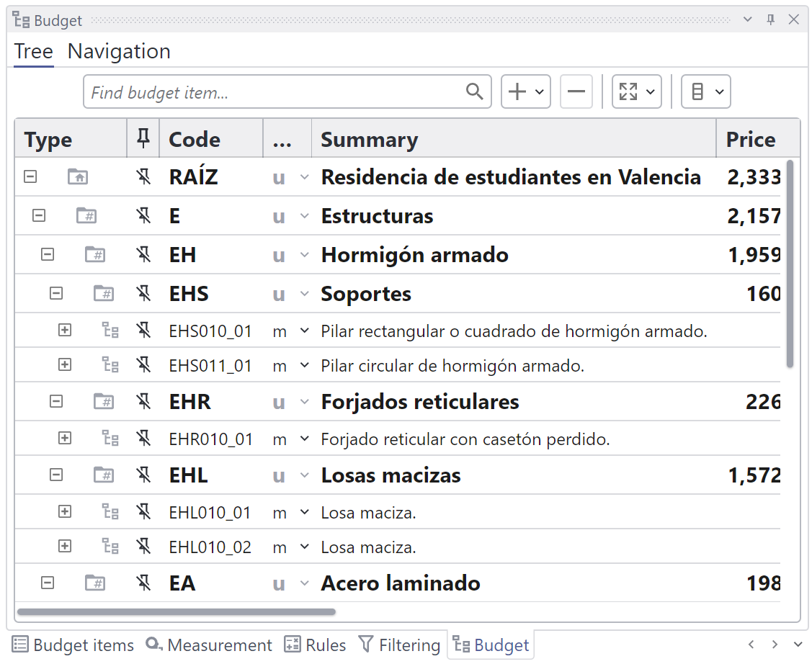Open the Rules bottom tab

pyautogui.click(x=316, y=645)
